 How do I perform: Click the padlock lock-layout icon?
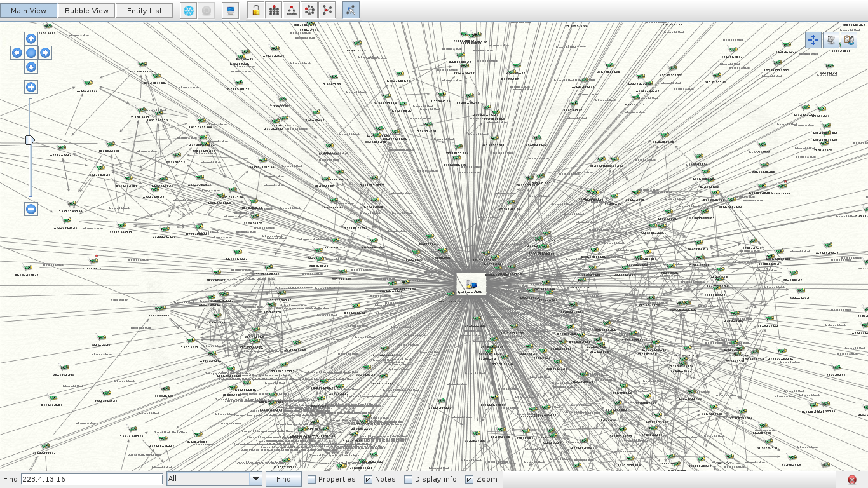(255, 10)
